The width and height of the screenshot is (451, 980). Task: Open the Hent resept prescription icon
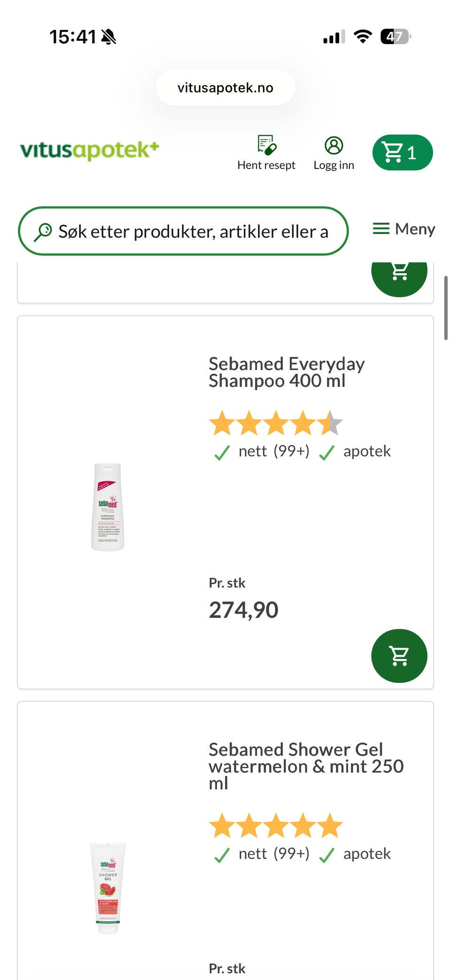point(266,146)
